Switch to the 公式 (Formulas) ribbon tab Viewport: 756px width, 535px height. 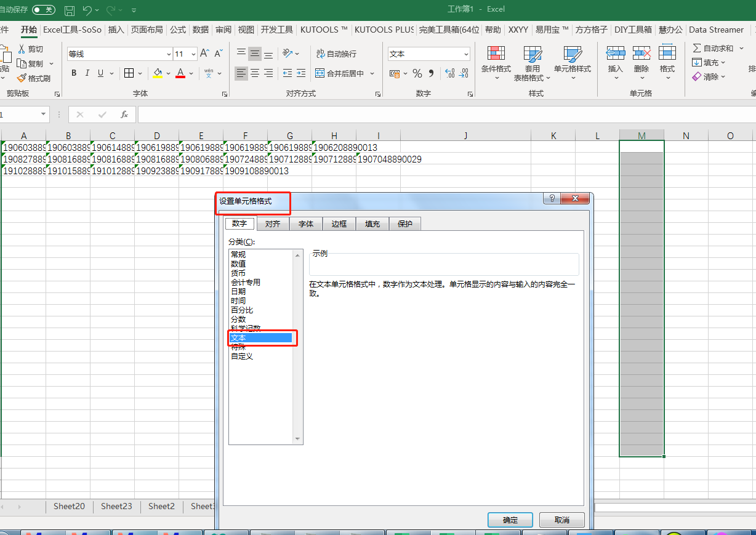point(178,30)
